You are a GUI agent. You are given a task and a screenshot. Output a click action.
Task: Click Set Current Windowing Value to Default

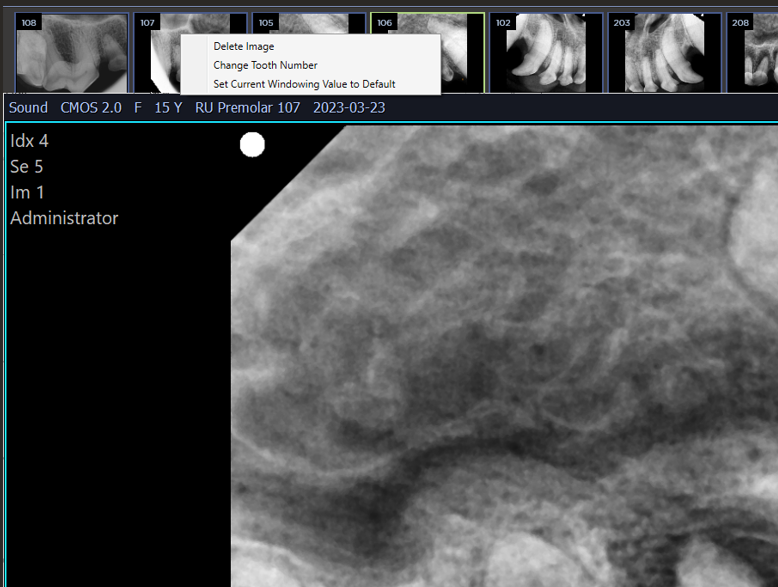pos(304,84)
